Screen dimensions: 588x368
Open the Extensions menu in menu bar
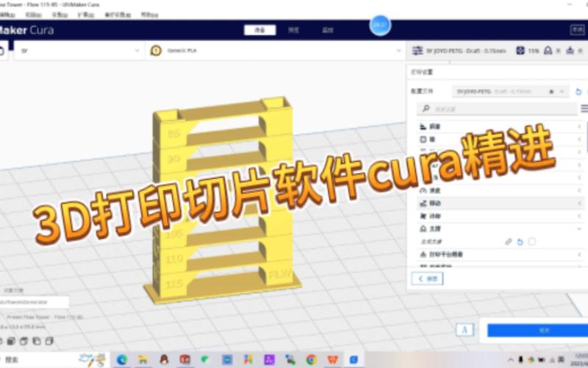(86, 15)
